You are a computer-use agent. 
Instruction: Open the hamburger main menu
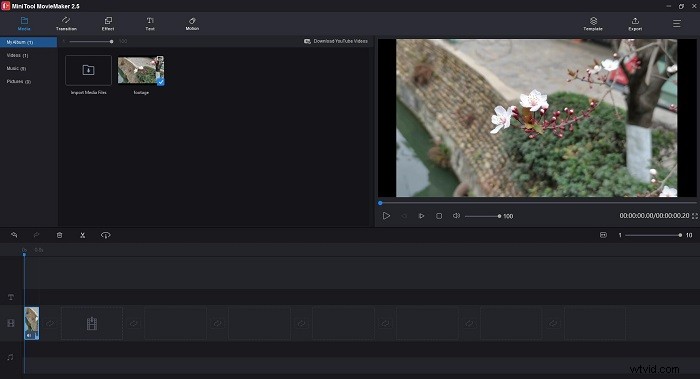pyautogui.click(x=677, y=24)
